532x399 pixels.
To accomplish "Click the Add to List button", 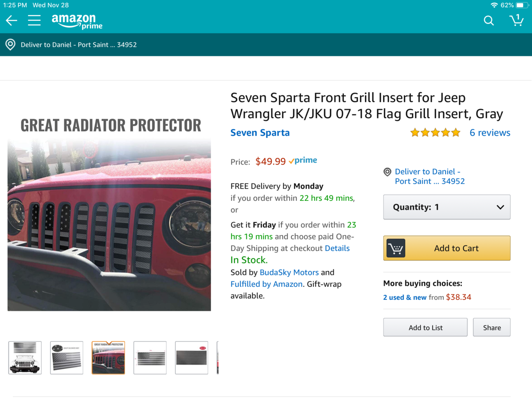I will (x=425, y=328).
